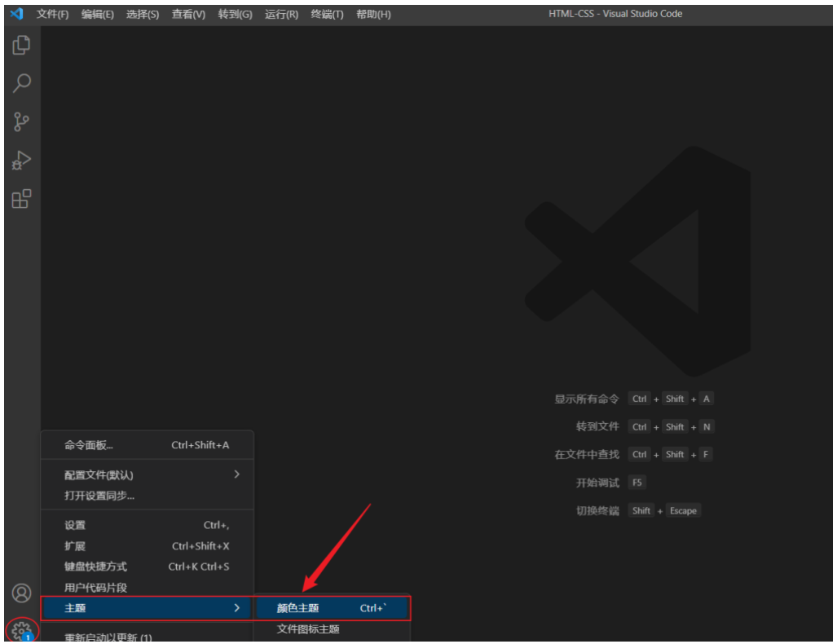837x644 pixels.
Task: Select 打开设置同步... entry
Action: [147, 496]
